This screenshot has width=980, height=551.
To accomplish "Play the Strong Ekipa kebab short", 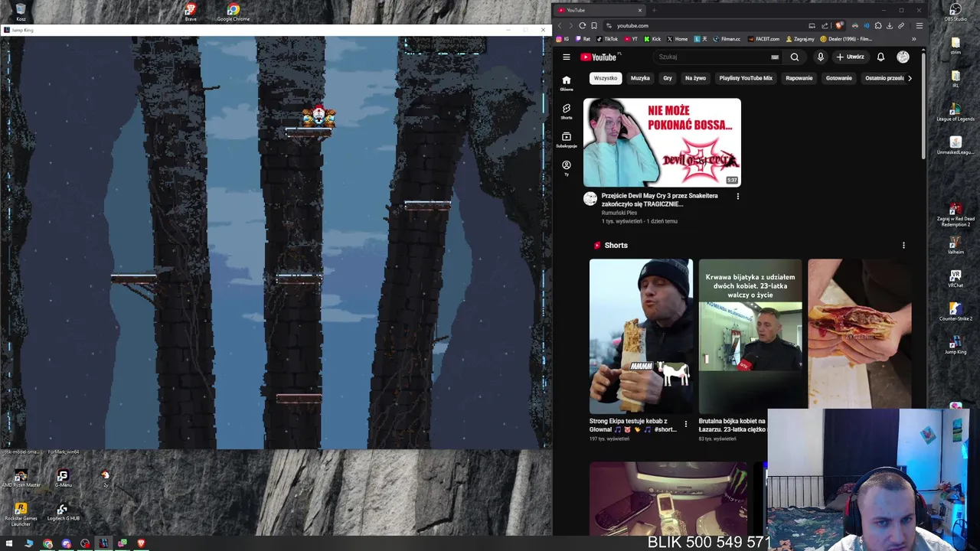I will point(641,334).
